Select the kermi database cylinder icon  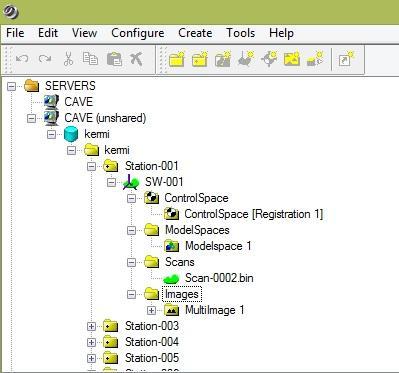point(71,134)
